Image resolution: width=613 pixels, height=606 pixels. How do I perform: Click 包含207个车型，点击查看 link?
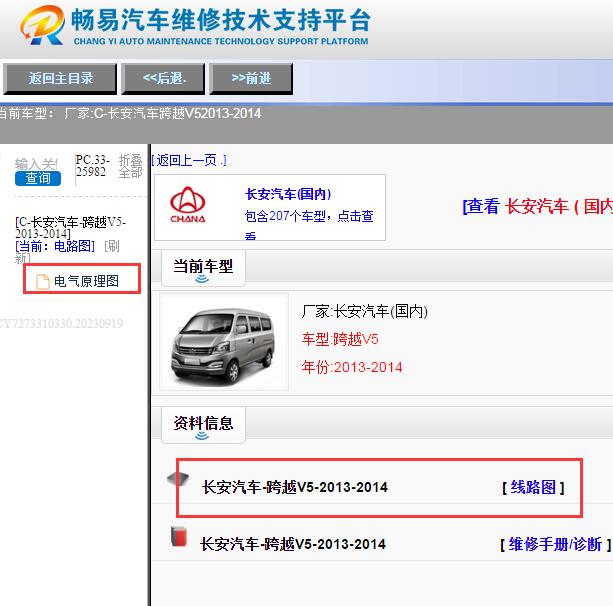(309, 226)
